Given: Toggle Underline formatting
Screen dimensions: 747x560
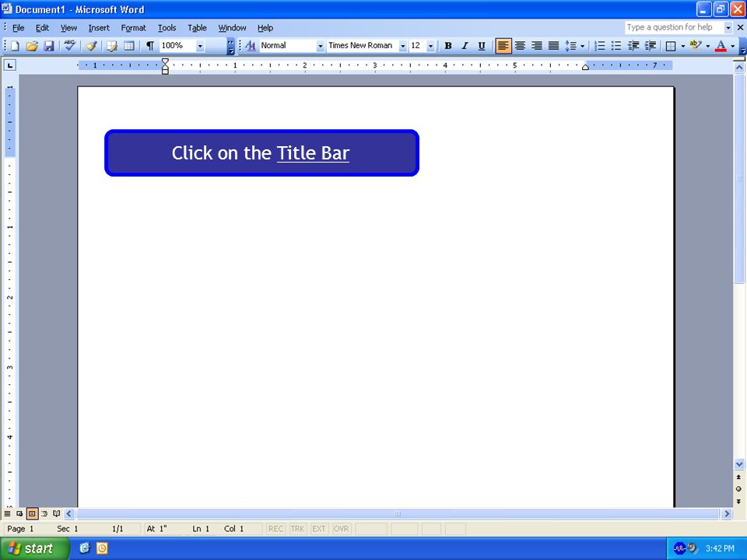Looking at the screenshot, I should tap(482, 46).
